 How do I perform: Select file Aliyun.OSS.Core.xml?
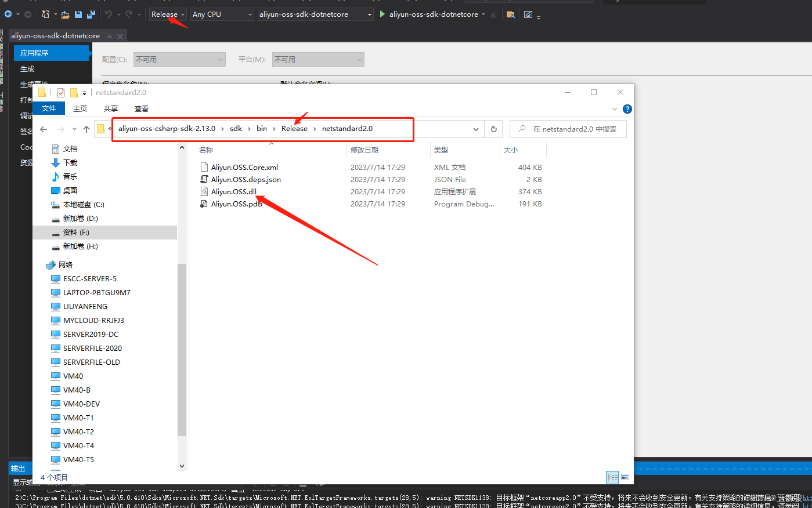pyautogui.click(x=244, y=167)
